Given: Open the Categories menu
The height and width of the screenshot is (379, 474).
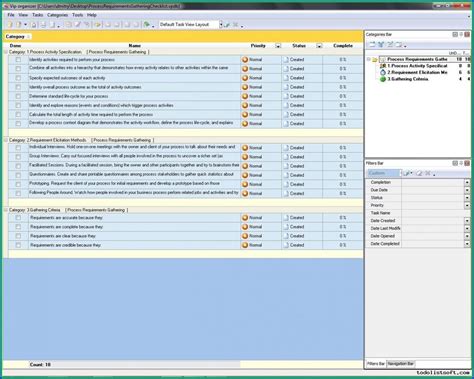Looking at the screenshot, I should (x=57, y=15).
